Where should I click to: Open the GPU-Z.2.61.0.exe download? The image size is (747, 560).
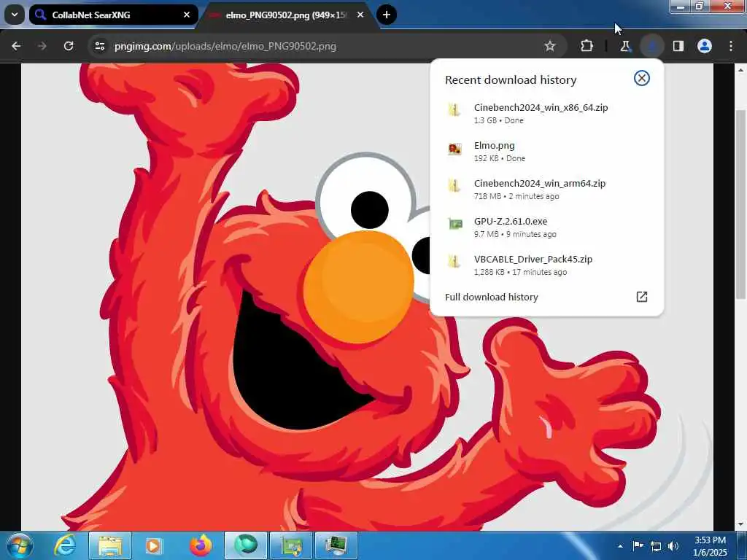[546, 227]
